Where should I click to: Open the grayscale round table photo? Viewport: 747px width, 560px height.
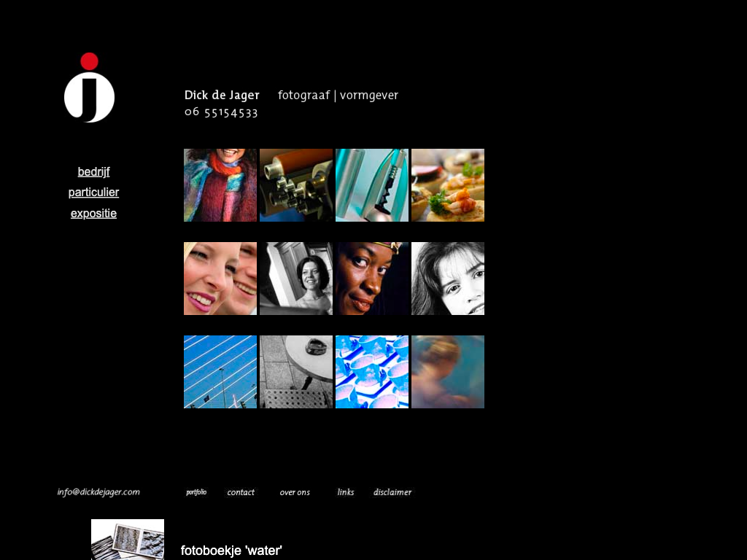(x=296, y=372)
